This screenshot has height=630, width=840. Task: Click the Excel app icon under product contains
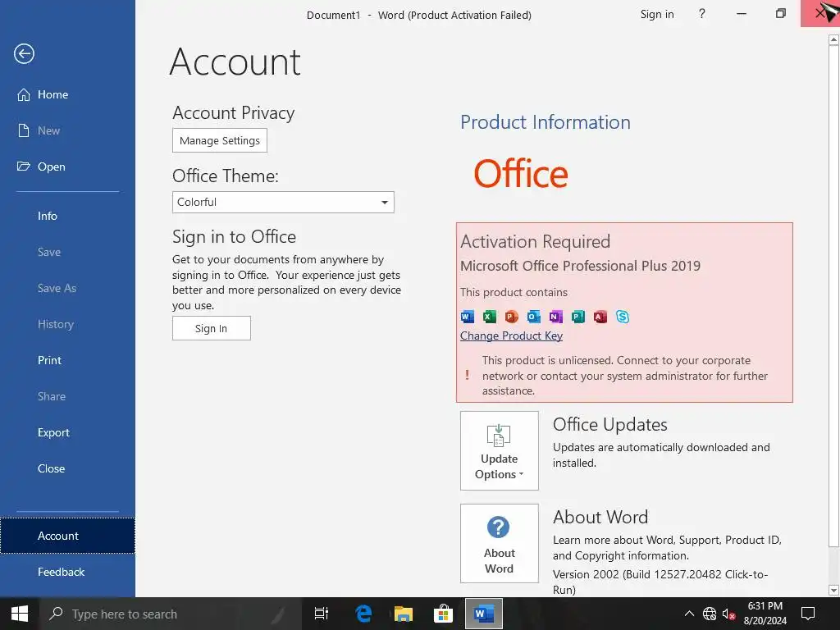point(489,317)
